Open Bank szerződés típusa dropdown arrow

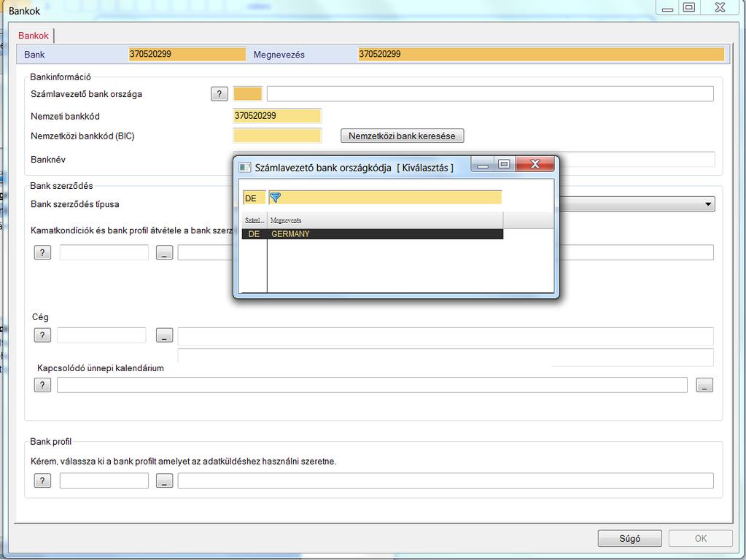[x=708, y=204]
